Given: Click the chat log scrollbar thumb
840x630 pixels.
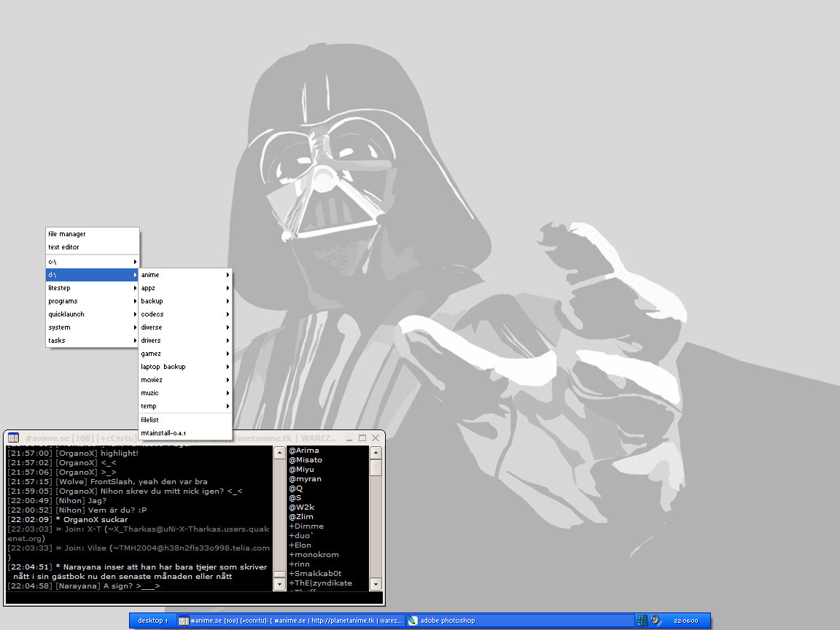Looking at the screenshot, I should 279,575.
